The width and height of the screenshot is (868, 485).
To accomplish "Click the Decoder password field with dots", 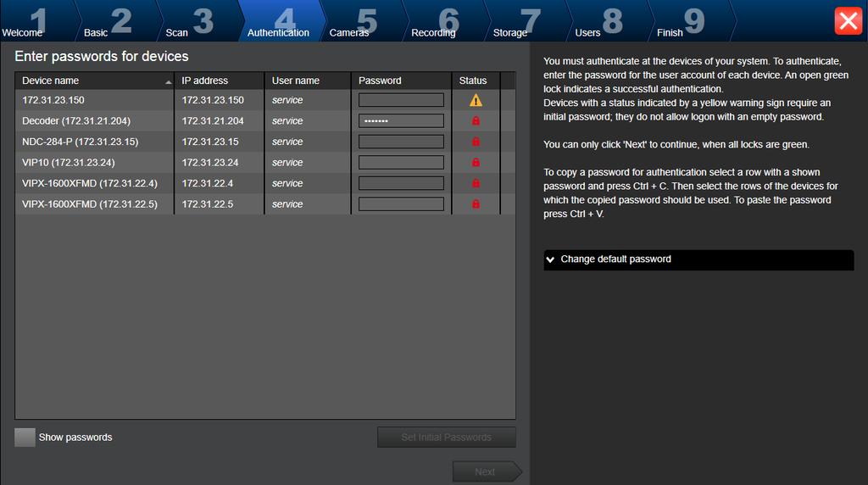I will (401, 120).
